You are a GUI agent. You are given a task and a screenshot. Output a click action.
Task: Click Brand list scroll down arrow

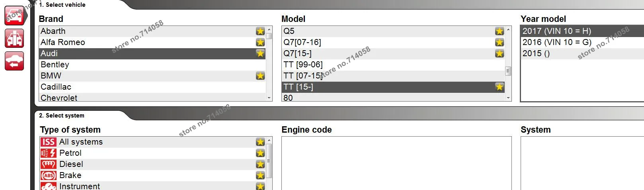[x=269, y=98]
